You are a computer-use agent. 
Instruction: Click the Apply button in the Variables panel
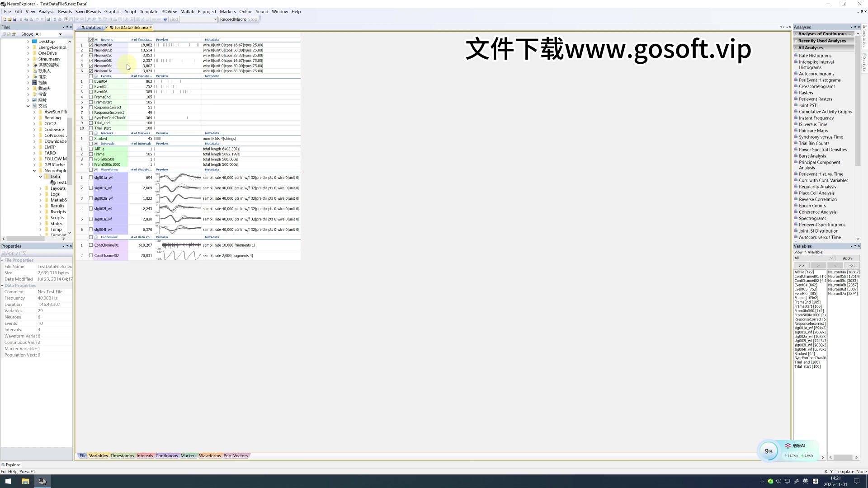tap(848, 258)
